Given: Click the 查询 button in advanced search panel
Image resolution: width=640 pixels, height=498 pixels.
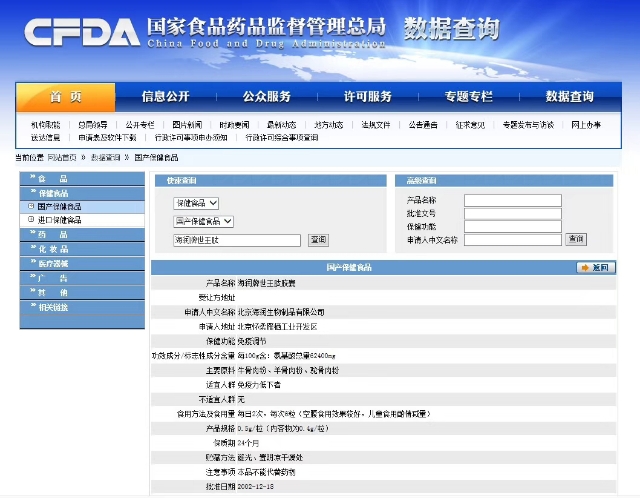Looking at the screenshot, I should [576, 239].
